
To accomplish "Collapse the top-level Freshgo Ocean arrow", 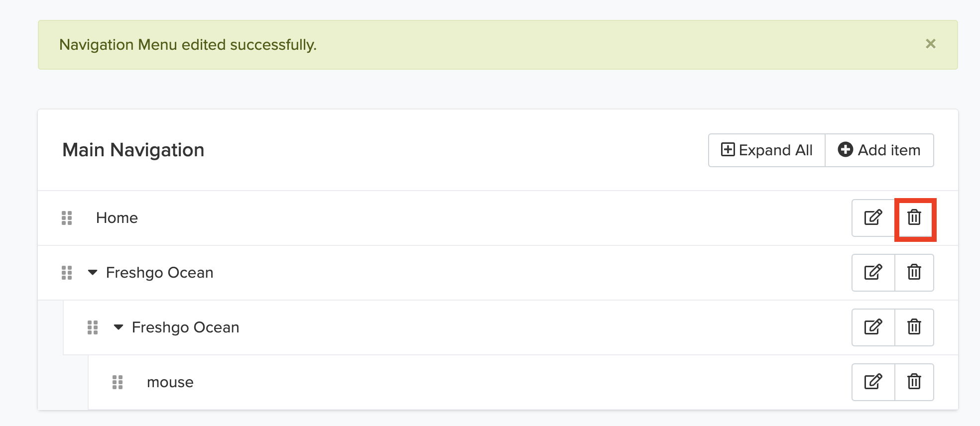I will [x=93, y=272].
